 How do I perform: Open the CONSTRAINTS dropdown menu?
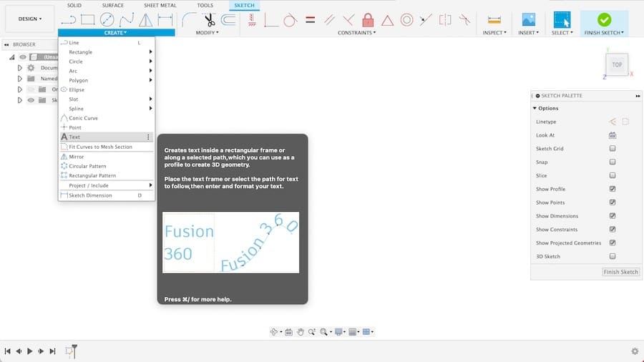pos(356,32)
